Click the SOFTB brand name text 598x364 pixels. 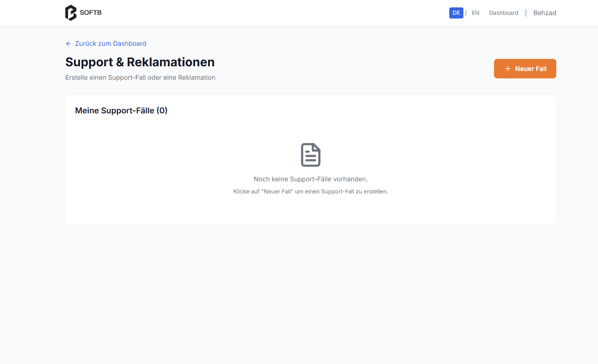click(91, 12)
